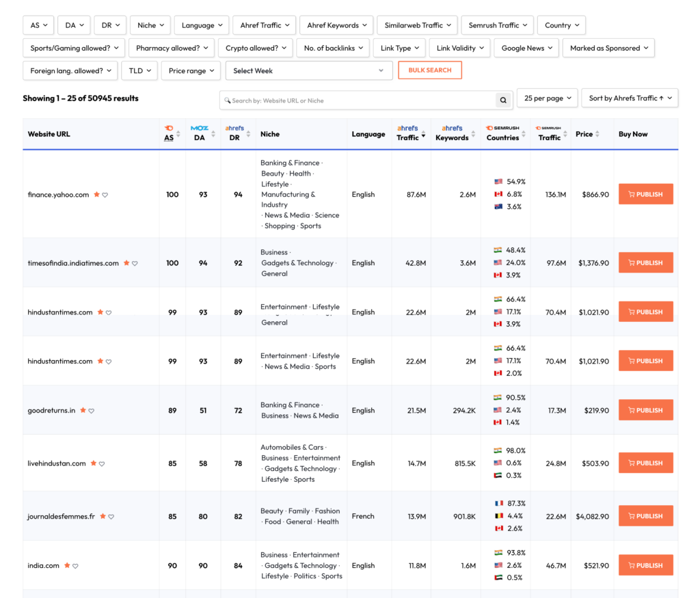Open the Google News filter menu
Image resolution: width=700 pixels, height=598 pixels.
click(526, 48)
